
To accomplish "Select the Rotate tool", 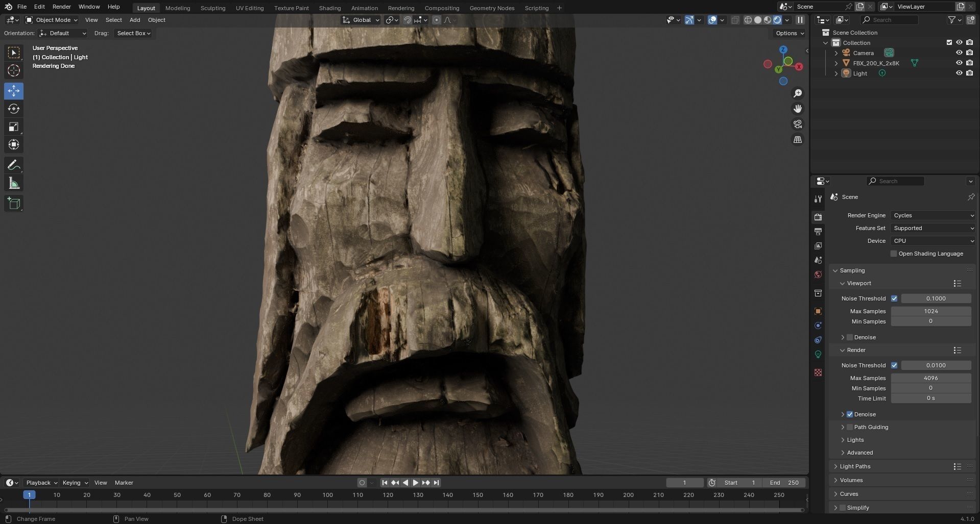I will pyautogui.click(x=14, y=109).
